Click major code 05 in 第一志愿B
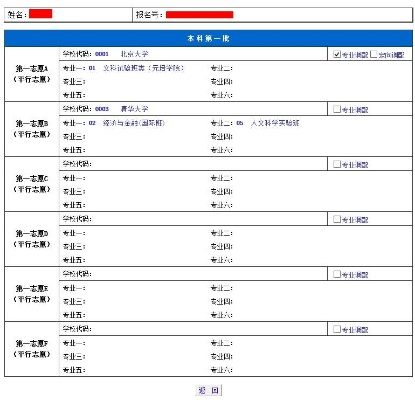 (240, 123)
